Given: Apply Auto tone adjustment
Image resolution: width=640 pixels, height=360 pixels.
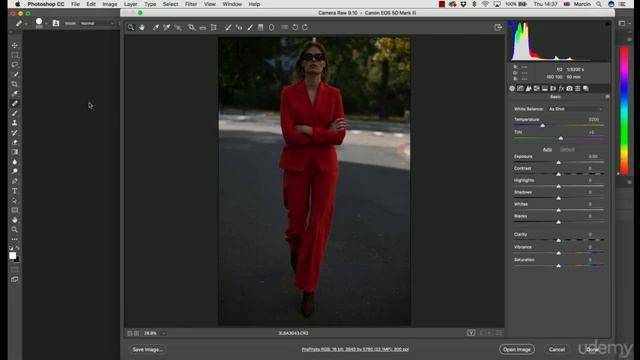Looking at the screenshot, I should tap(547, 149).
